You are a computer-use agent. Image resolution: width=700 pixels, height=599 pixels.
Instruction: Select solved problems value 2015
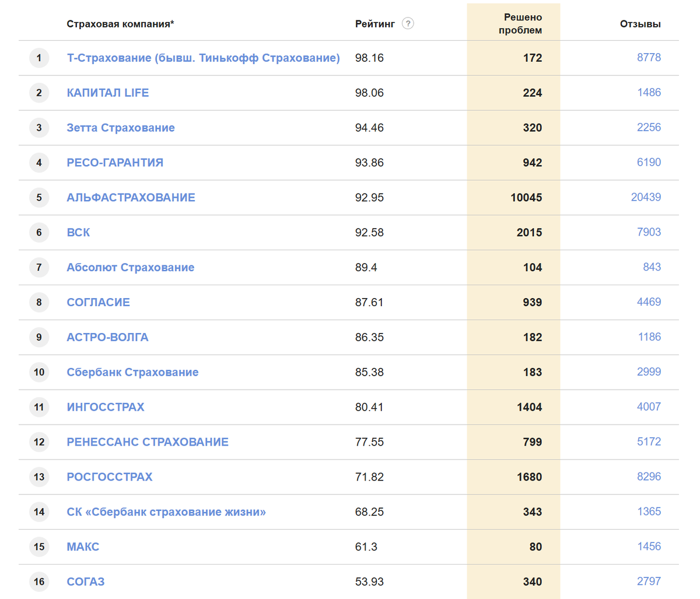click(x=529, y=233)
